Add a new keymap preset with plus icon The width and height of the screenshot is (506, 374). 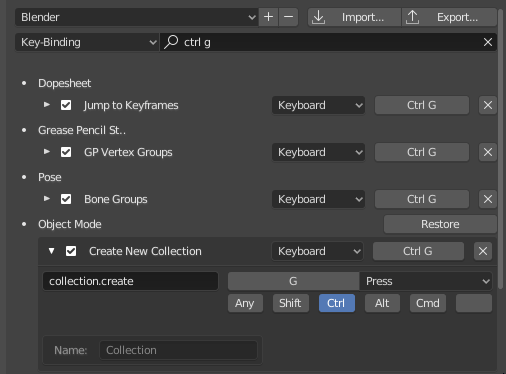click(x=268, y=17)
